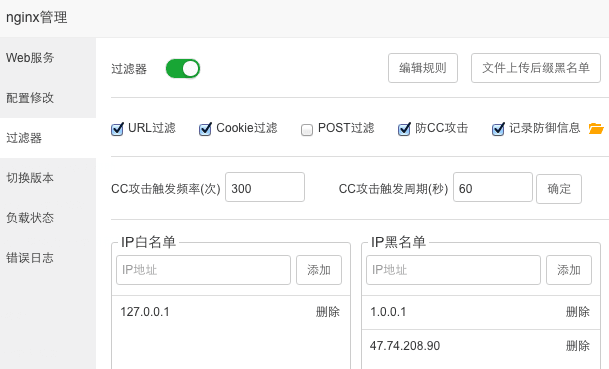Viewport: 609px width, 369px height.
Task: Click the IP白名单 IP地址 input
Action: 204,270
